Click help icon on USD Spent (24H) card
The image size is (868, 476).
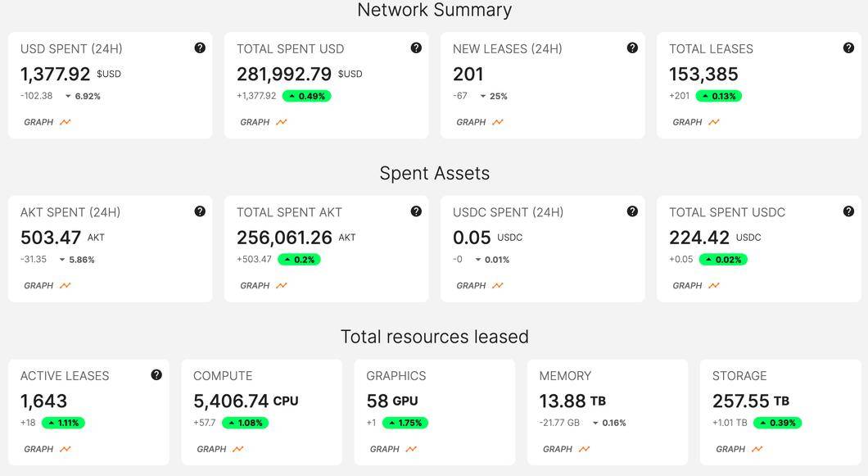pyautogui.click(x=200, y=48)
